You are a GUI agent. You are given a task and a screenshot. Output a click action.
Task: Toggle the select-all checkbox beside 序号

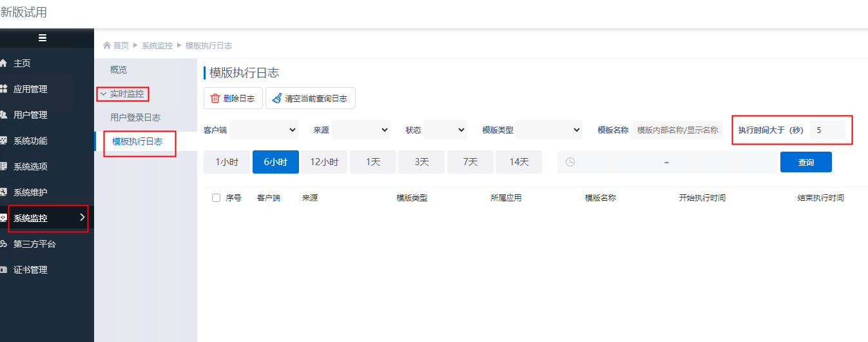pyautogui.click(x=216, y=198)
